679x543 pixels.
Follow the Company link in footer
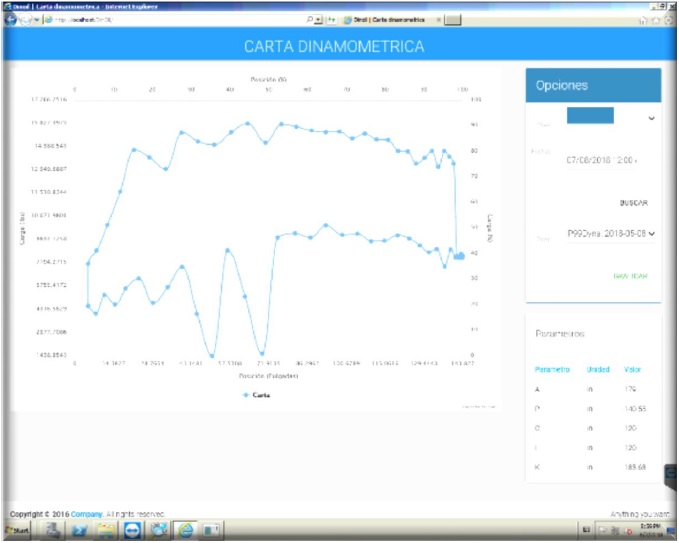click(x=85, y=514)
